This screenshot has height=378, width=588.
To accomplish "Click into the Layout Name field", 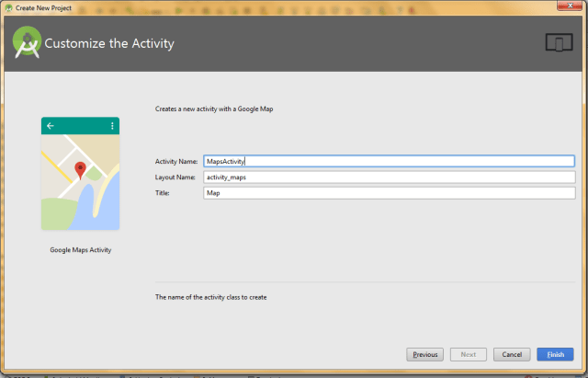I will [x=389, y=177].
